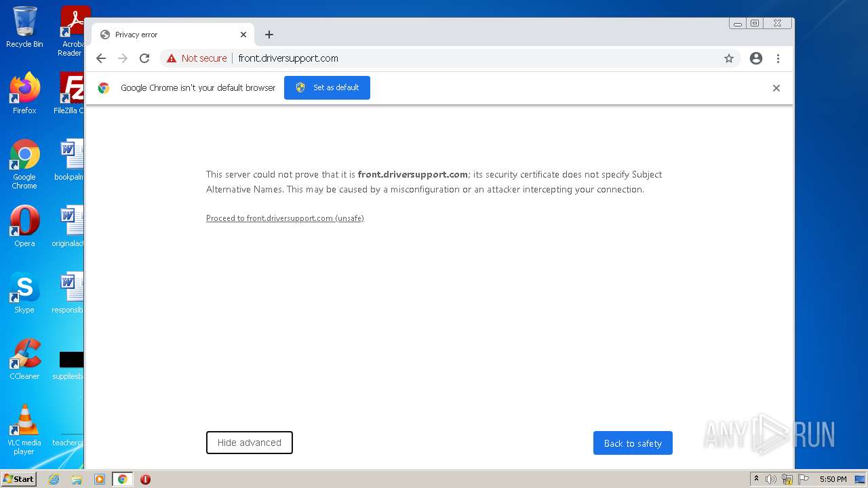Click the Show desktop button in the tray
Viewport: 868px width, 488px height.
pos(861,479)
